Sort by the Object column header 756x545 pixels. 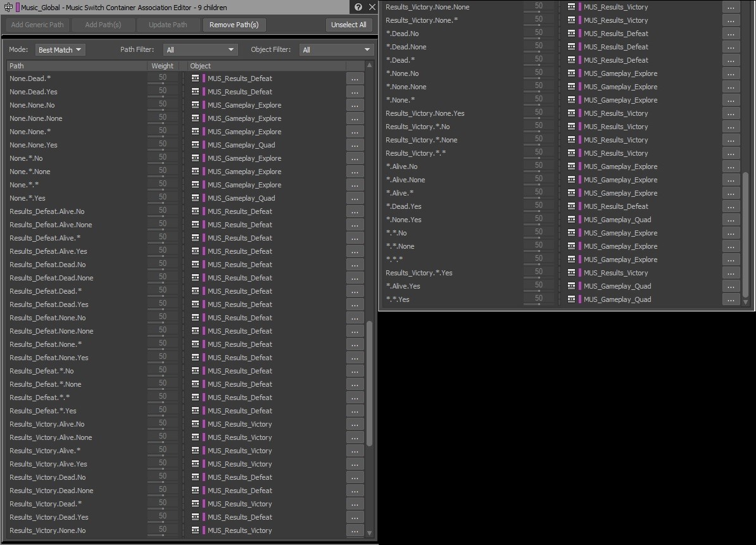pos(266,66)
